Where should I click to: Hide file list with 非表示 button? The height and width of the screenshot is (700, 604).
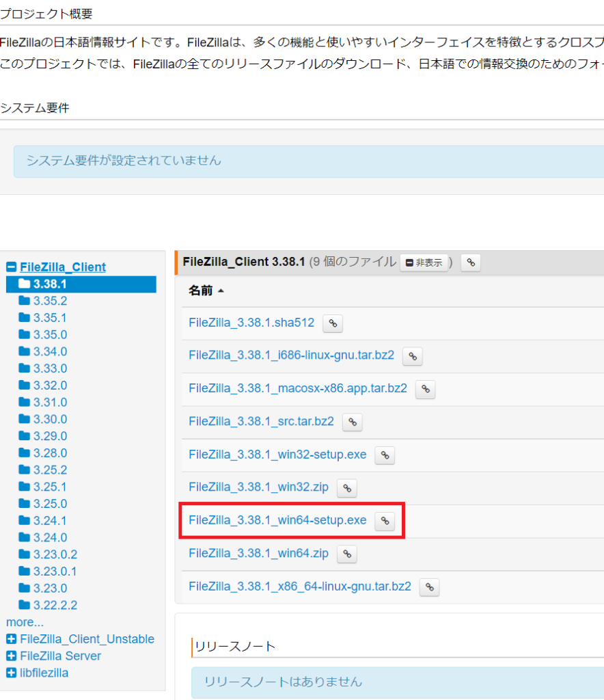coord(424,262)
